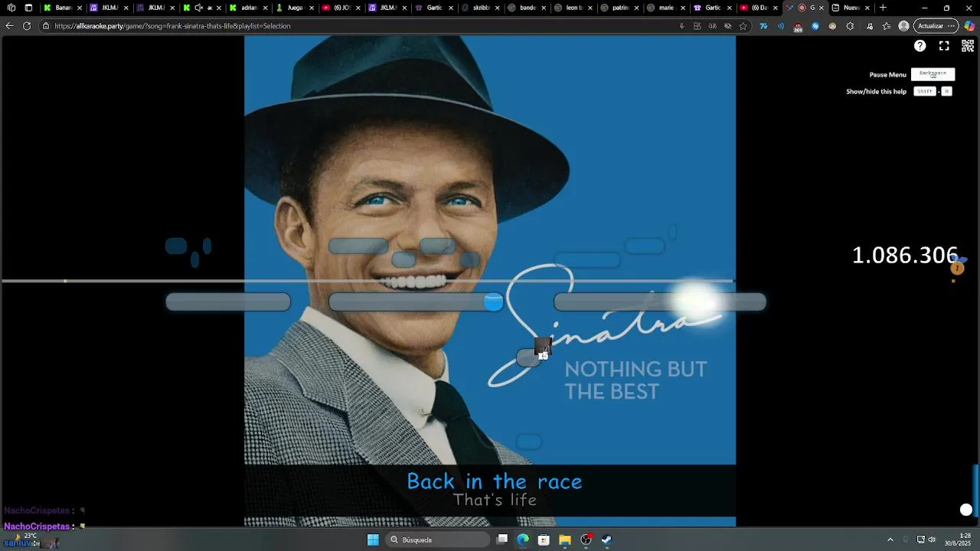Viewport: 980px width, 551px height.
Task: Click the microphone icon in address bar
Action: coord(681,25)
